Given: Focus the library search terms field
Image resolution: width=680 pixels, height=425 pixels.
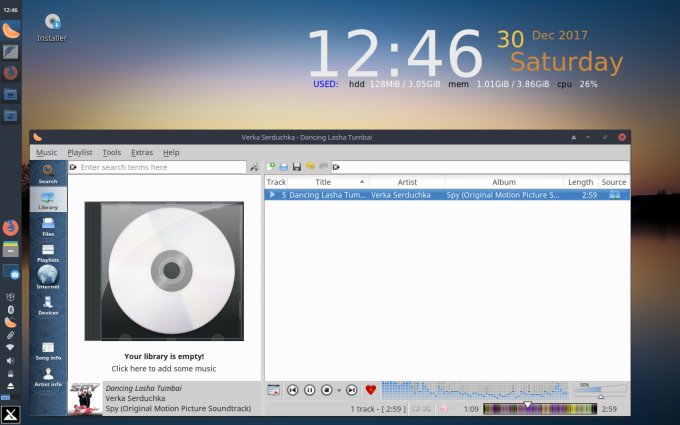Looking at the screenshot, I should [x=157, y=167].
